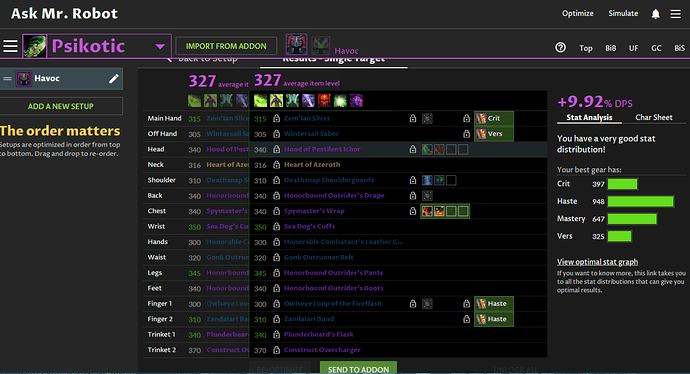This screenshot has height=374, width=690.
Task: Open the notifications bell icon
Action: click(655, 14)
